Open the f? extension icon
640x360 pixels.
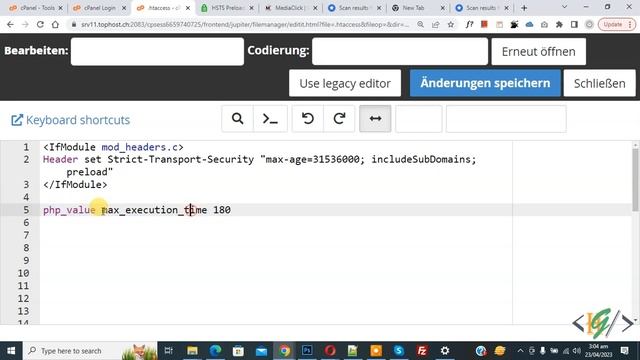469,24
